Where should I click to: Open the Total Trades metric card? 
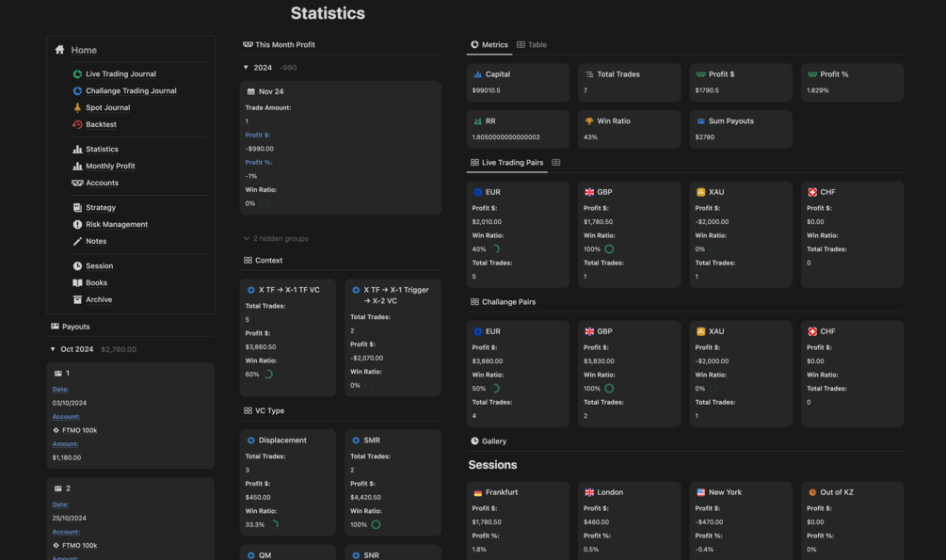tap(630, 83)
